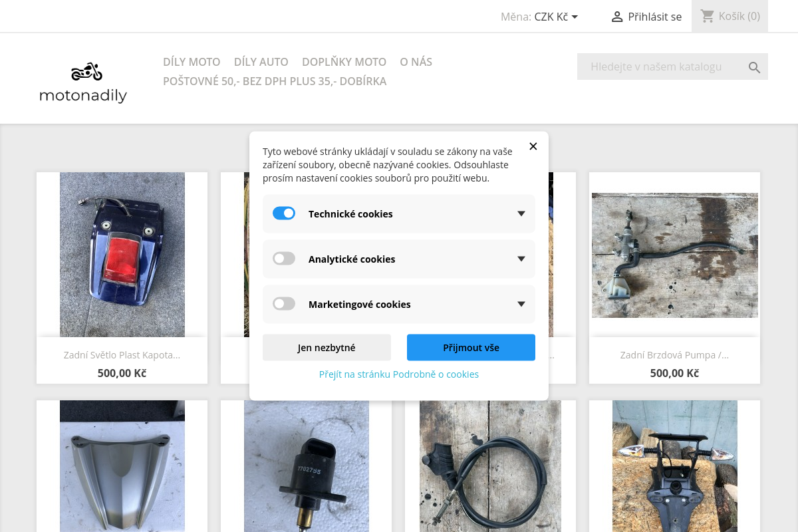
Task: Click the Technické cookies label text
Action: tap(350, 214)
